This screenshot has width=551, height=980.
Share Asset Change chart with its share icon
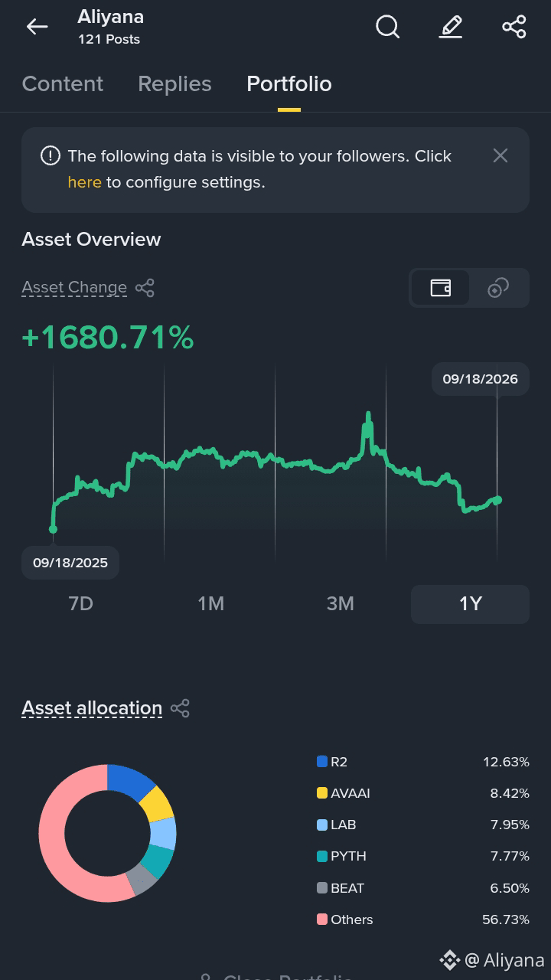tap(145, 288)
